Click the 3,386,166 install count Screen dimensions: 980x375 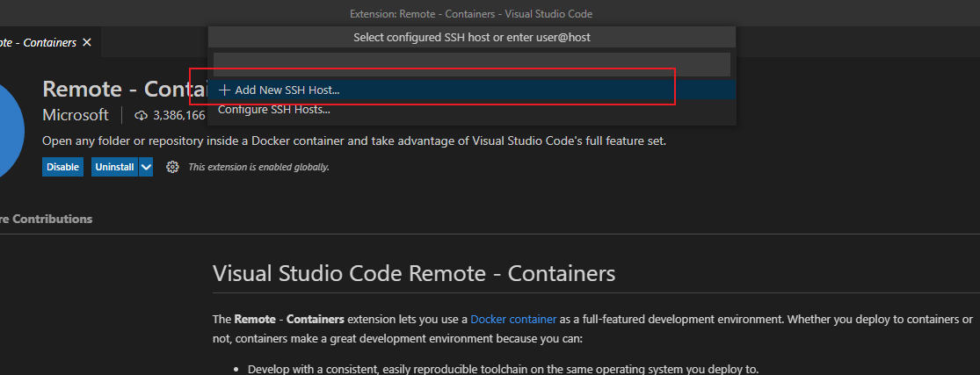178,116
